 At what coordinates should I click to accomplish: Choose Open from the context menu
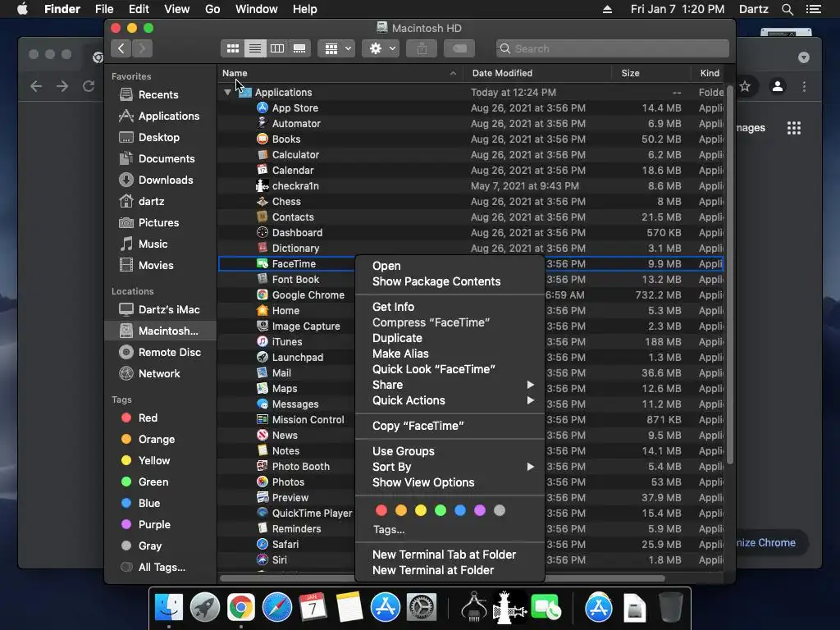[x=450, y=266]
